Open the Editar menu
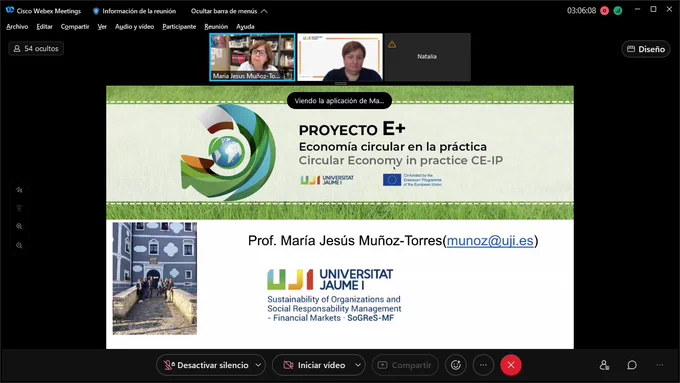The height and width of the screenshot is (383, 680). tap(44, 26)
